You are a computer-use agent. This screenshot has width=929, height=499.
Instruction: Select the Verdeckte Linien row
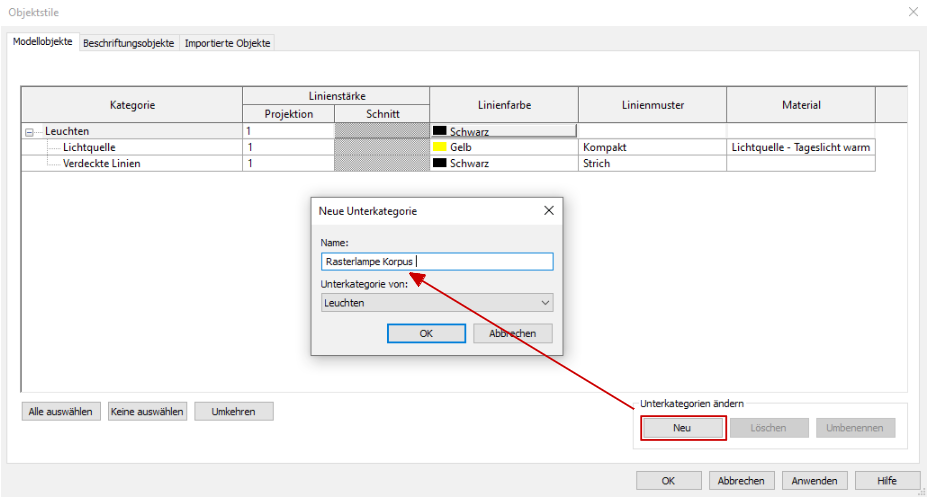click(x=101, y=163)
